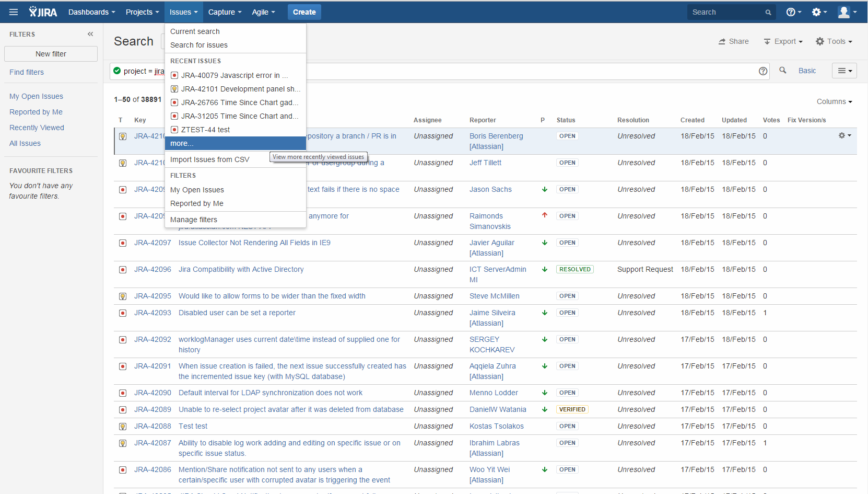Open the Capture dropdown

point(225,12)
